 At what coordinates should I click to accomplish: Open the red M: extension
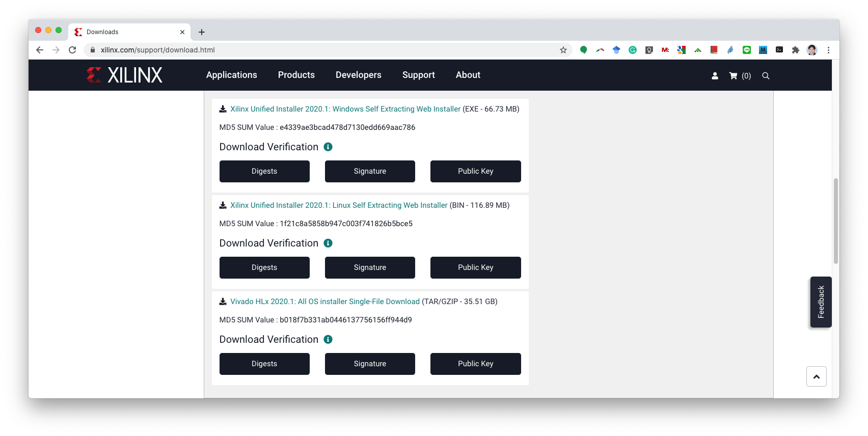point(665,50)
